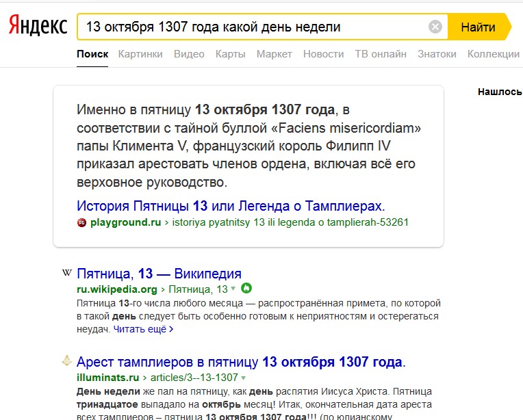523x420 pixels.
Task: Open the Маркет tab
Action: click(x=275, y=54)
